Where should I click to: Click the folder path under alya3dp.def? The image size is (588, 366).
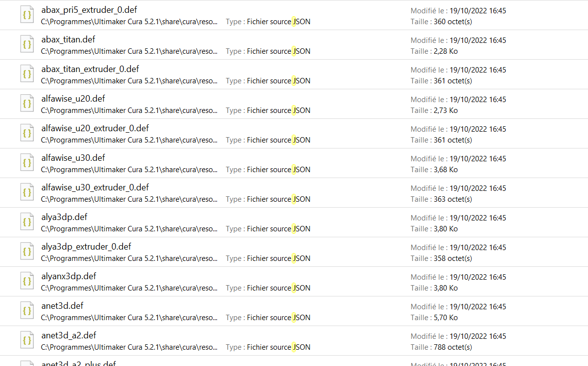click(129, 229)
